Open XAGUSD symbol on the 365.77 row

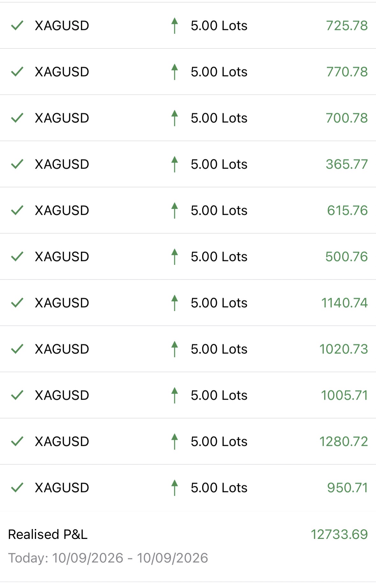click(62, 164)
